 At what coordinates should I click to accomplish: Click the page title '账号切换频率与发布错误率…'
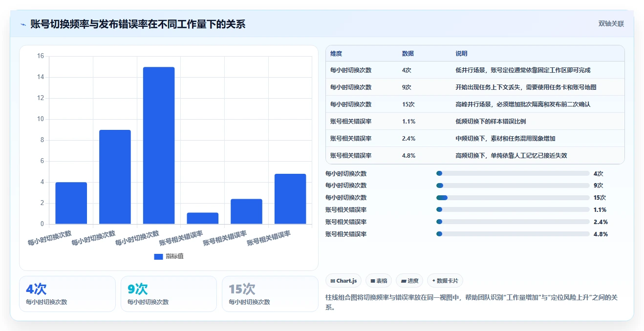coord(138,24)
